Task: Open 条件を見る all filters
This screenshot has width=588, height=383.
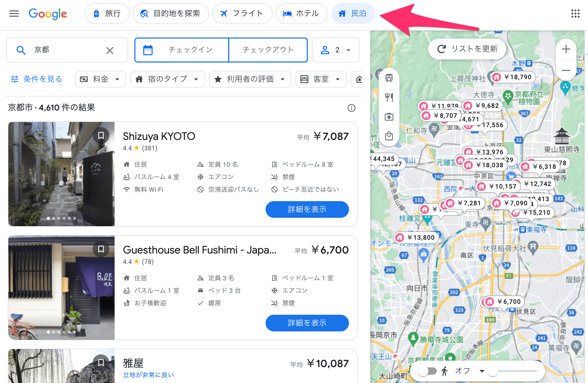Action: pos(36,79)
